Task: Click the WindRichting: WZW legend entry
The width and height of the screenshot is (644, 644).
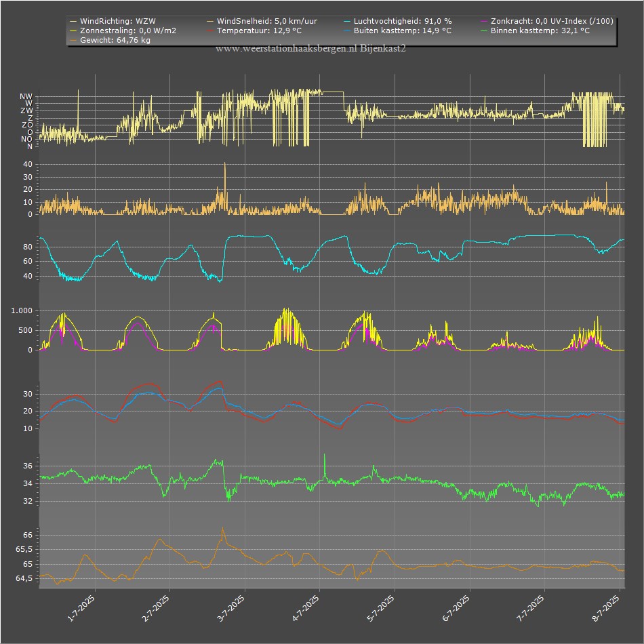Action: [113, 21]
